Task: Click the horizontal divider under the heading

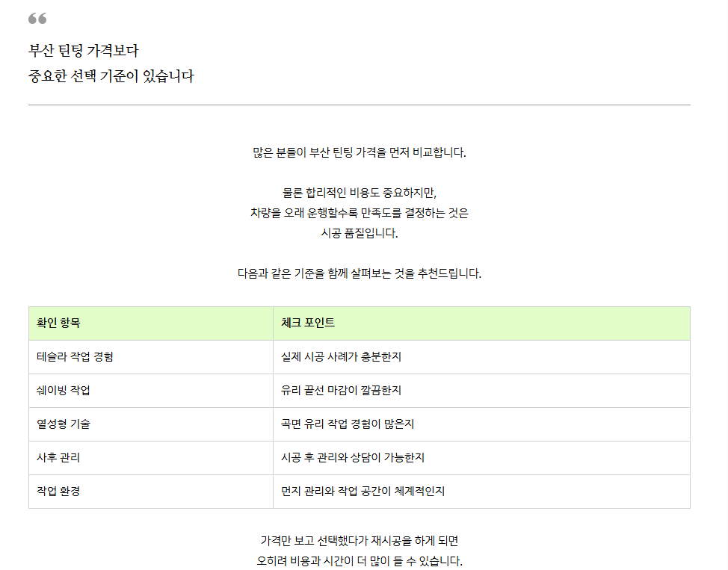Action: click(x=360, y=105)
